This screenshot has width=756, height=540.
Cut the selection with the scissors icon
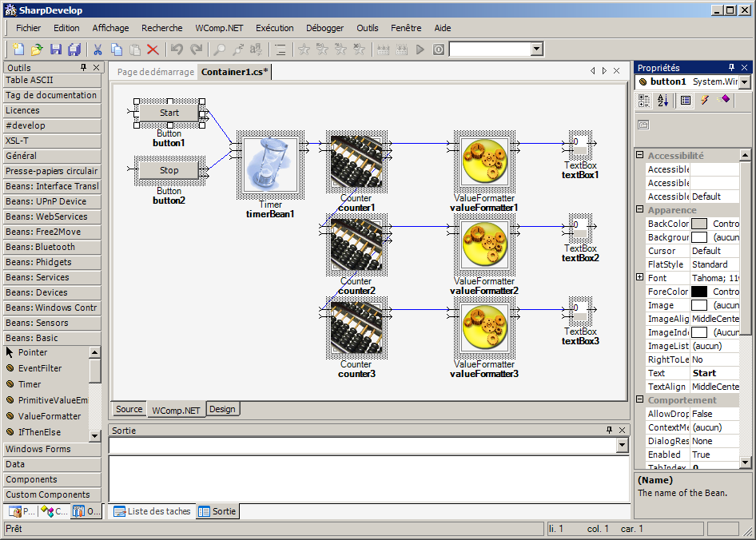pos(97,50)
